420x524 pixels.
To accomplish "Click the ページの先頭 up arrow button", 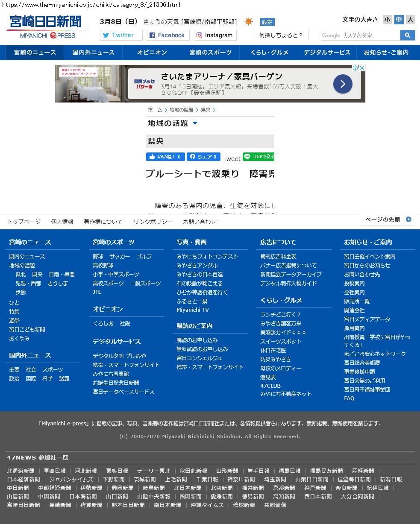I will (388, 220).
